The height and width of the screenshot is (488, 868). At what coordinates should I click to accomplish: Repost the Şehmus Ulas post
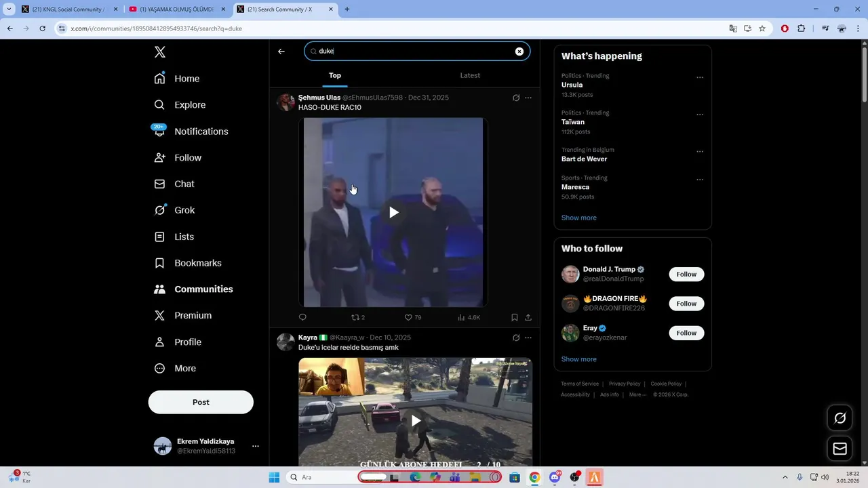point(358,317)
